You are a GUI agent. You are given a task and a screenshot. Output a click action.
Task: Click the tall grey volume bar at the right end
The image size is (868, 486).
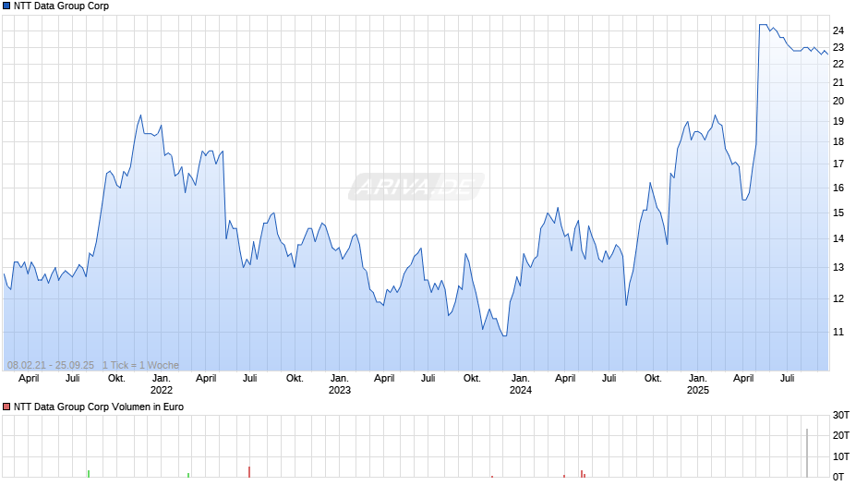[807, 453]
